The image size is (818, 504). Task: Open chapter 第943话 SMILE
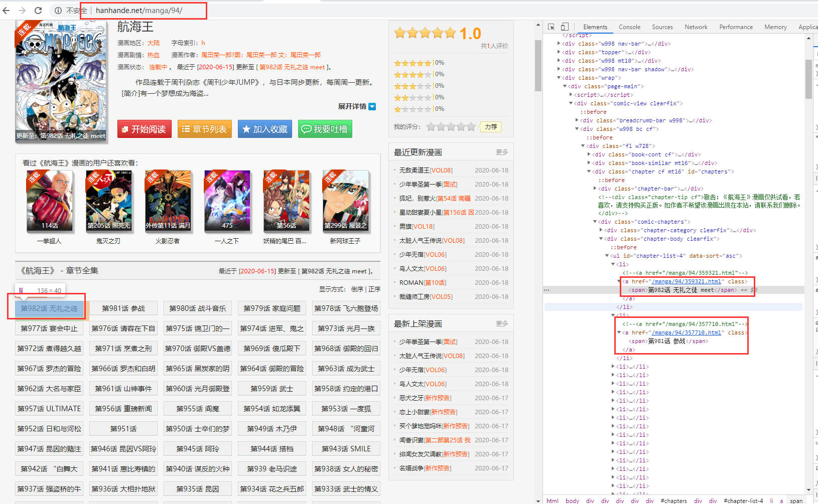point(346,449)
